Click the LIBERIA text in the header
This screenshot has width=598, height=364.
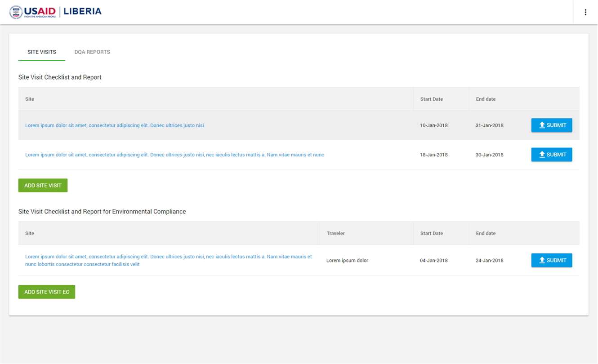tap(83, 12)
